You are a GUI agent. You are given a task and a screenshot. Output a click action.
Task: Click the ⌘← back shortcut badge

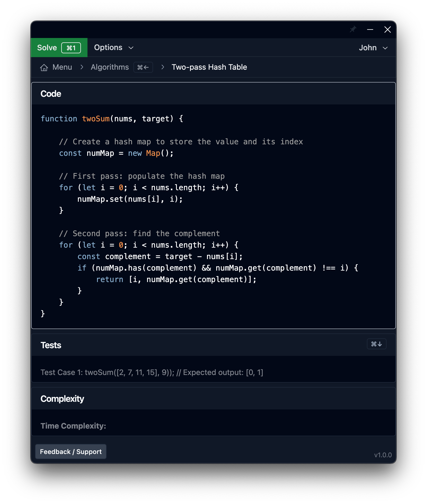[x=143, y=67]
